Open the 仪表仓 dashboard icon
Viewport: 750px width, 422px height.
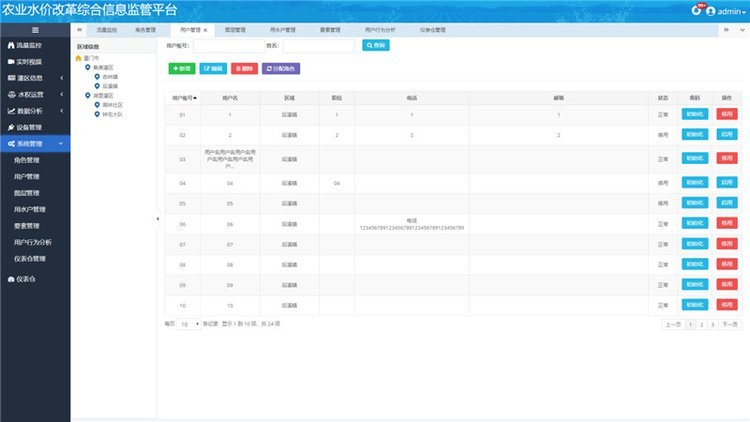coord(10,278)
